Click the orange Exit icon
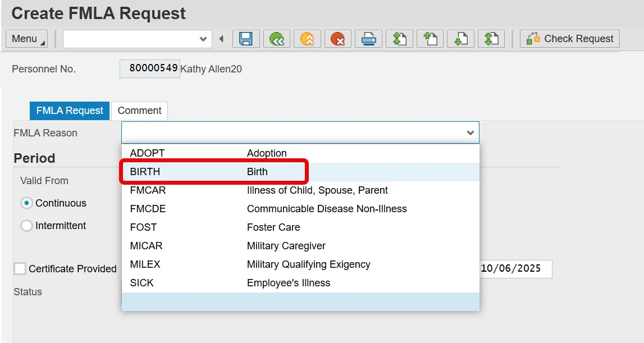Viewport: 644px width, 343px height. click(x=307, y=39)
